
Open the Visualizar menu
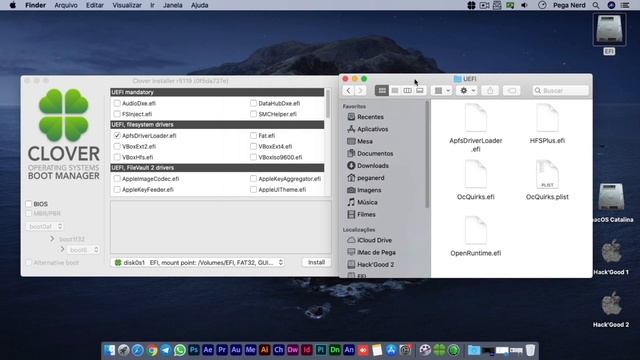pyautogui.click(x=127, y=5)
